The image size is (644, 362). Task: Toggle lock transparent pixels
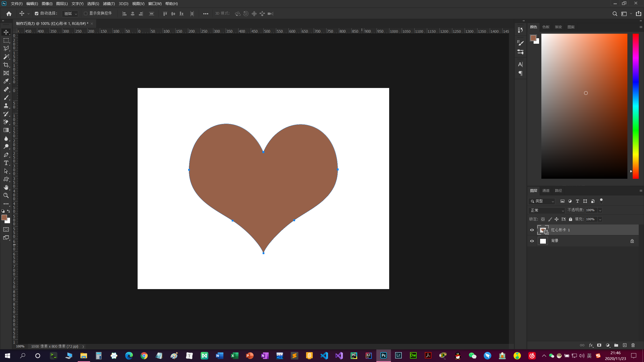coord(543,219)
